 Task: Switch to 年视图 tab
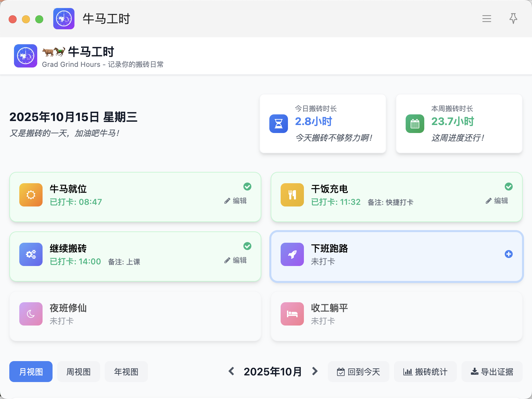click(x=126, y=372)
